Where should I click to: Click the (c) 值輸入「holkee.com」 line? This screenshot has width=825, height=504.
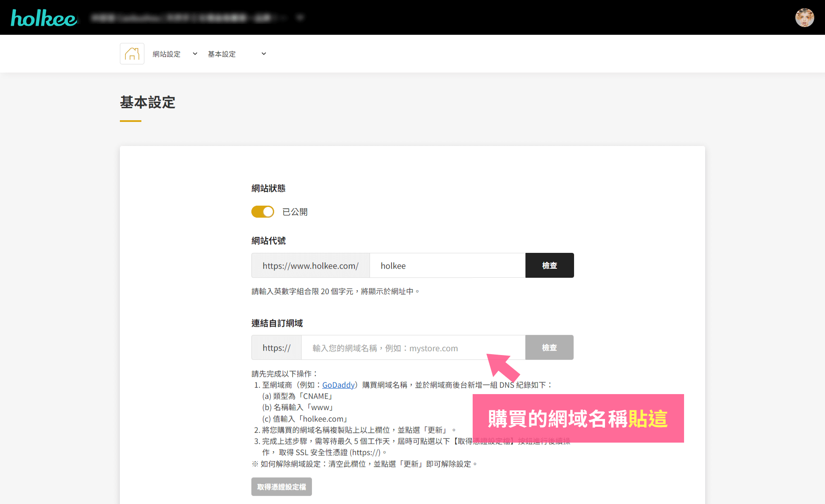point(305,419)
